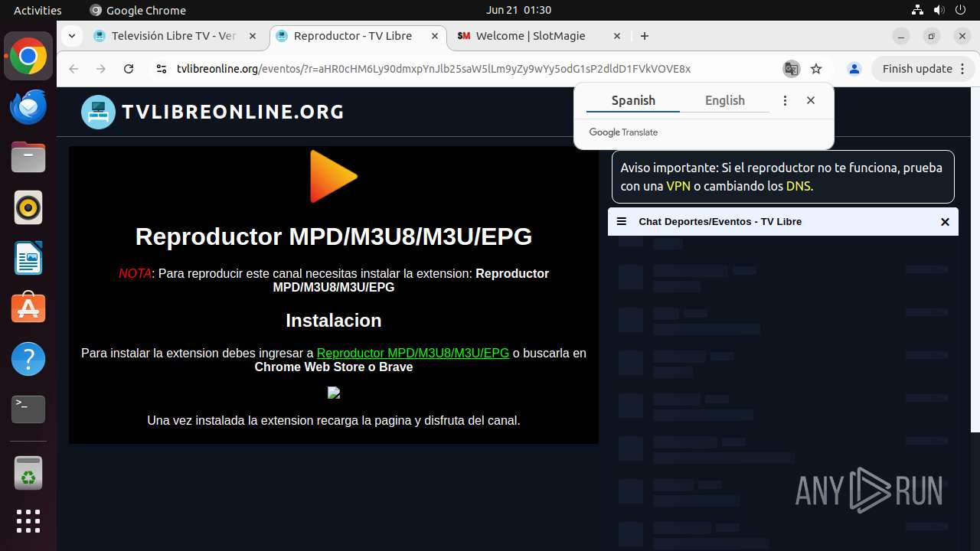Close the Reproductor - TV Libre tab

(x=435, y=36)
